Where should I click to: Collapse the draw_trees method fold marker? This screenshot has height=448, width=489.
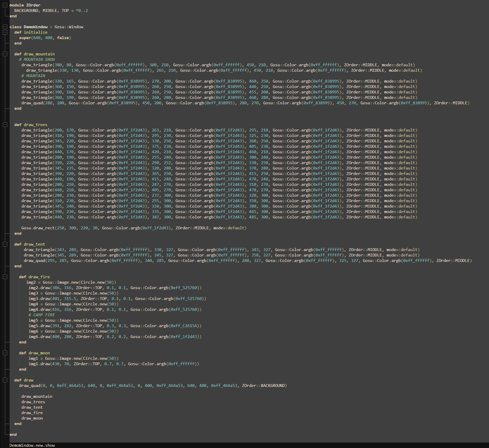(5, 124)
